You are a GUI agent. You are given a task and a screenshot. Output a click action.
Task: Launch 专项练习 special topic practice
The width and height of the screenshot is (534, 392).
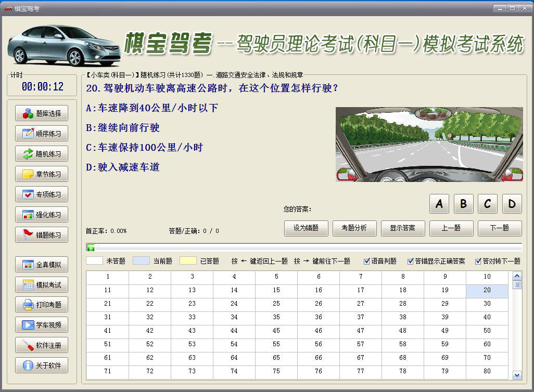(x=42, y=194)
